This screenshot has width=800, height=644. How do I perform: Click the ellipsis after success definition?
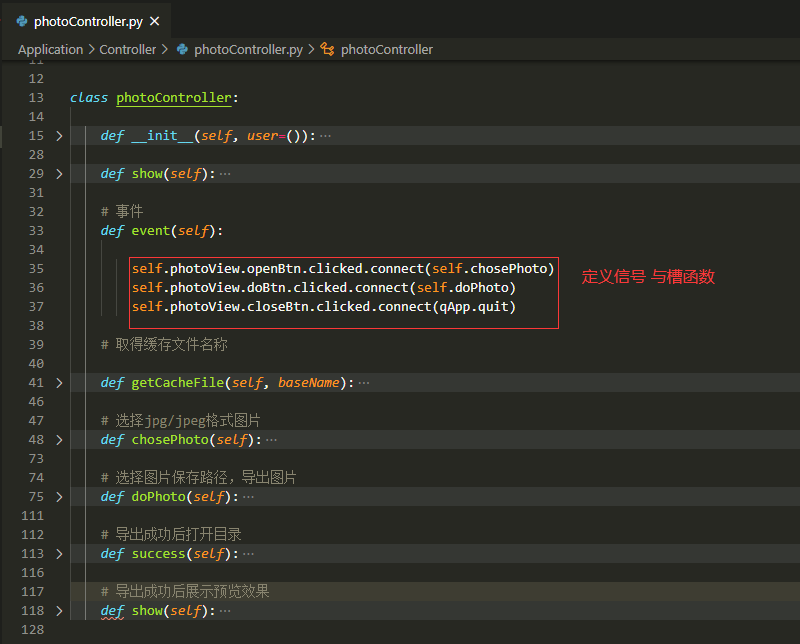(248, 554)
